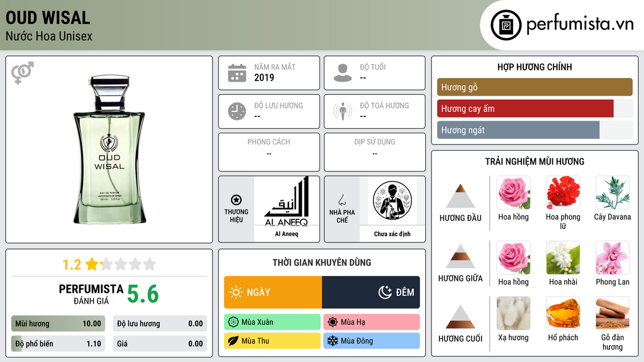Click the nose icon above Nhà pha chế

[341, 200]
